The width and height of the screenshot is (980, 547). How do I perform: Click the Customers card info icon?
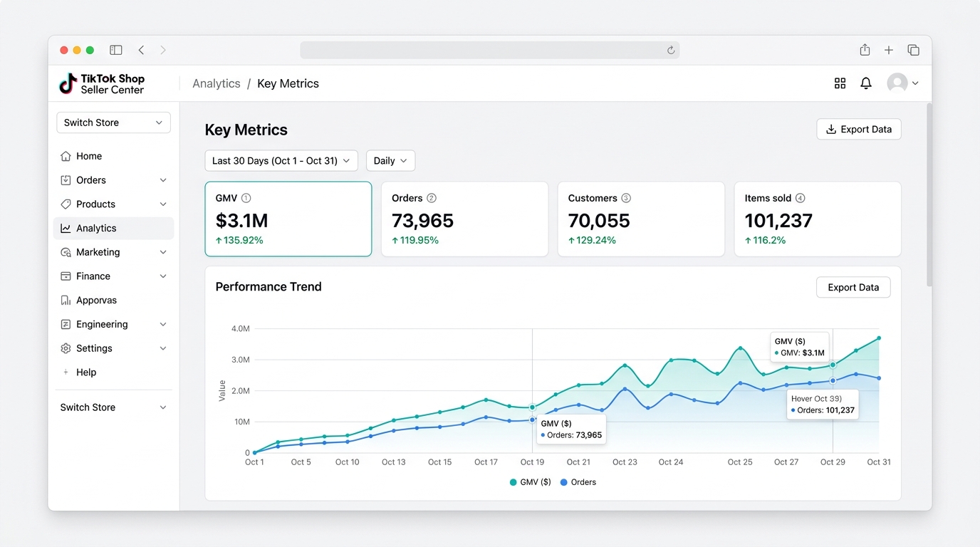[626, 198]
